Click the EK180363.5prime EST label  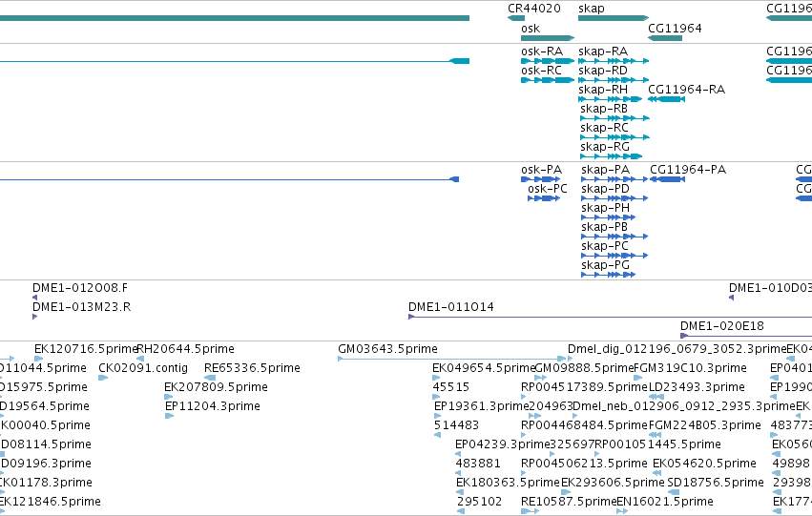pyautogui.click(x=508, y=483)
